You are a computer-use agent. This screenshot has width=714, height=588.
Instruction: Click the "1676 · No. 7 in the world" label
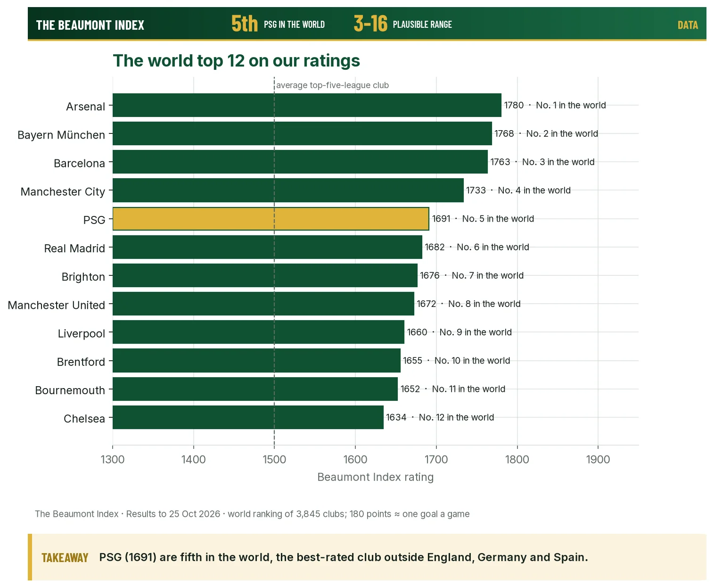pos(472,275)
